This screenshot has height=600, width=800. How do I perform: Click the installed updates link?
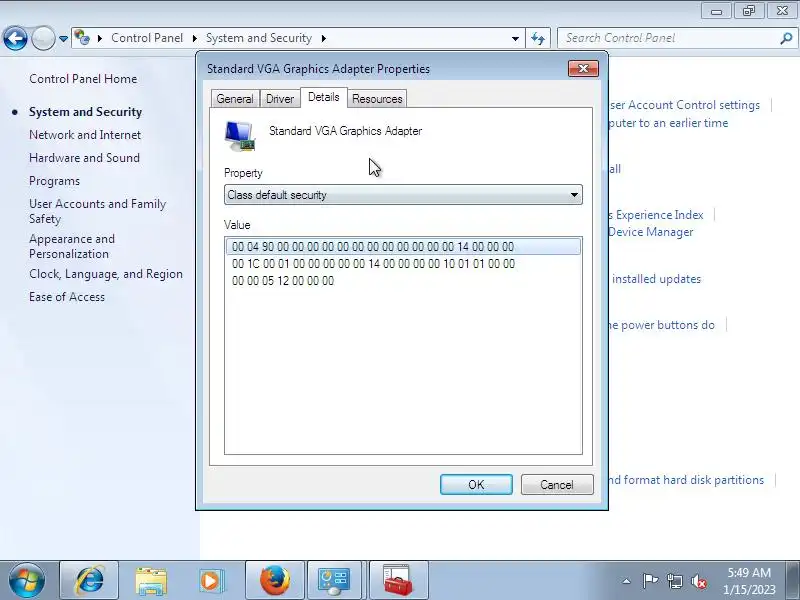pos(656,279)
